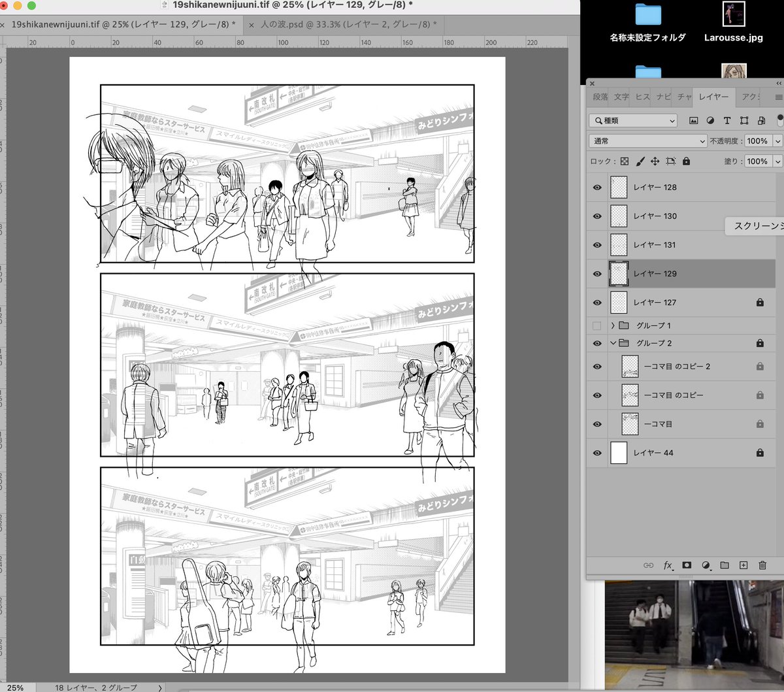Click lock icon on グループ 2

click(760, 343)
